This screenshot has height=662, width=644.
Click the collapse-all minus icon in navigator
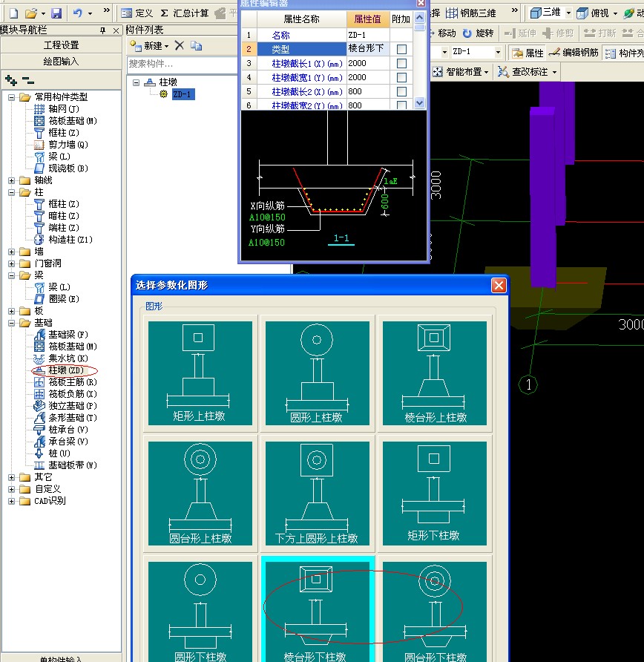[x=28, y=80]
